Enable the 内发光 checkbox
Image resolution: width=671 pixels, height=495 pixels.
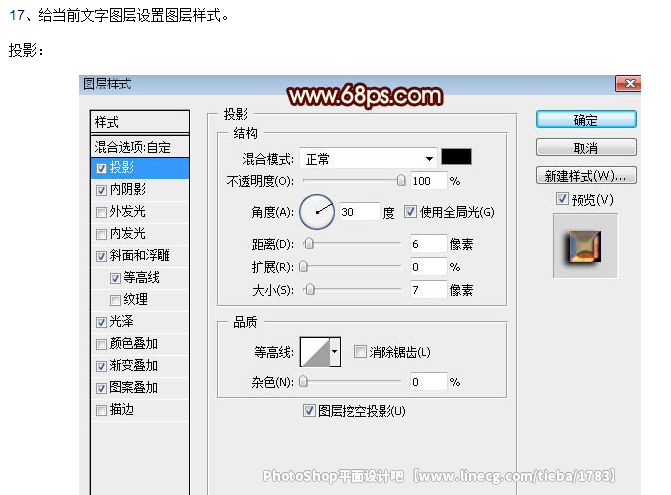(x=101, y=234)
